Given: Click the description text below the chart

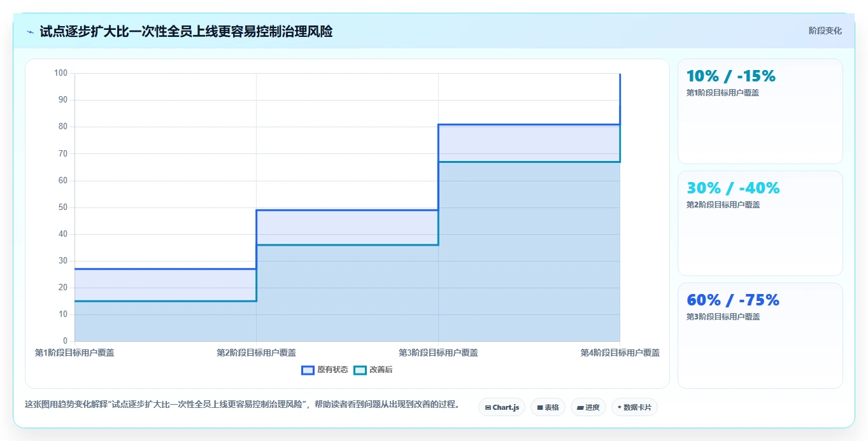Looking at the screenshot, I should point(242,405).
